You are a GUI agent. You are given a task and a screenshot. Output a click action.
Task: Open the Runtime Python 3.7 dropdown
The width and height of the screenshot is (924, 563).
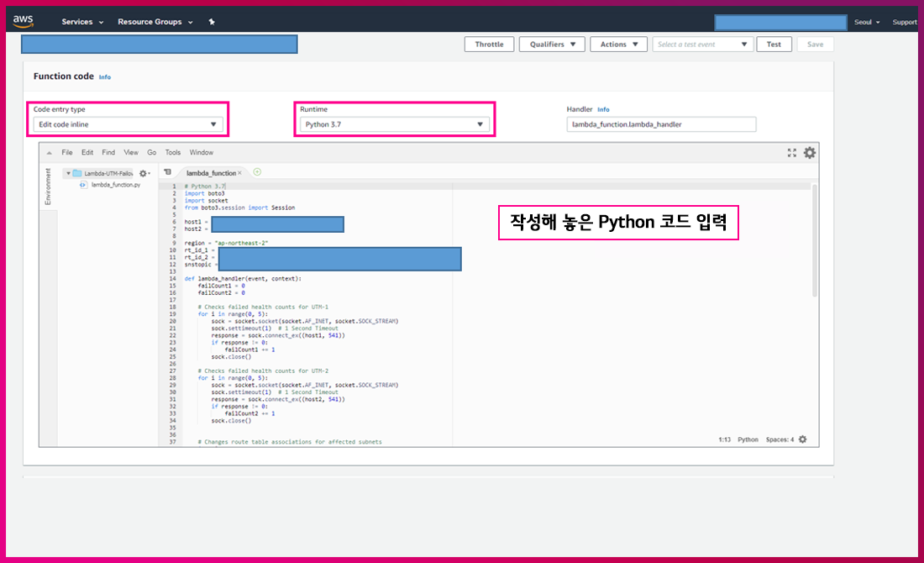396,124
